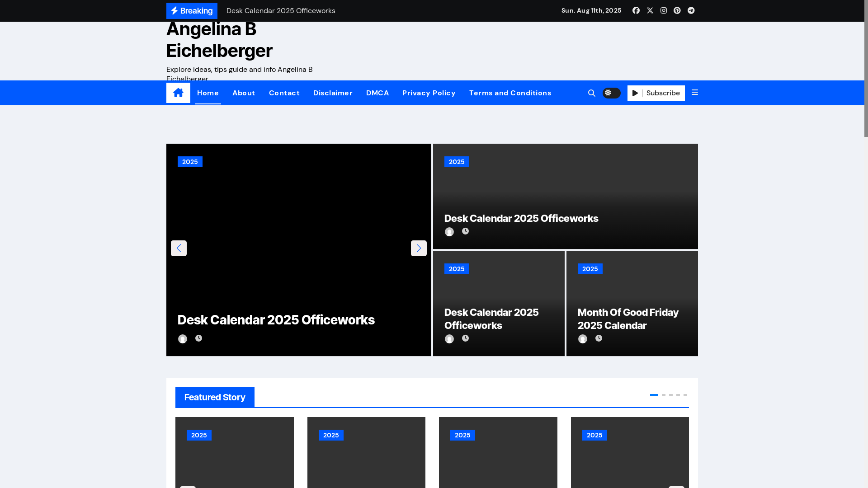868x488 pixels.
Task: Open Month Of Good Friday 2025 Calendar post
Action: tap(628, 319)
